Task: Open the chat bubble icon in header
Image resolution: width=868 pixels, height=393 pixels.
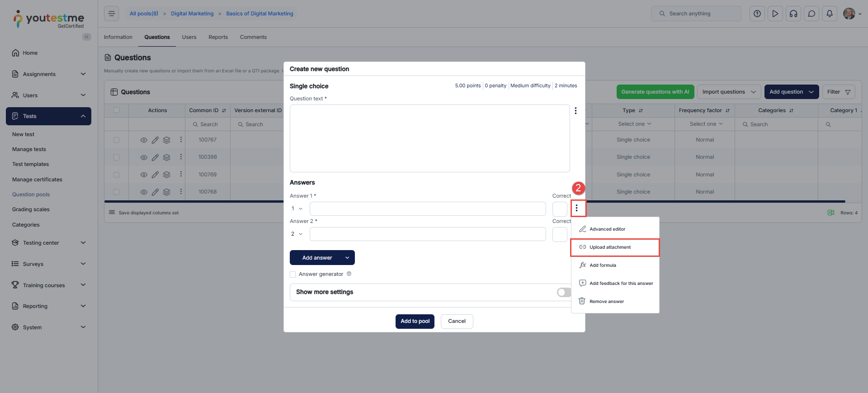Action: point(811,14)
